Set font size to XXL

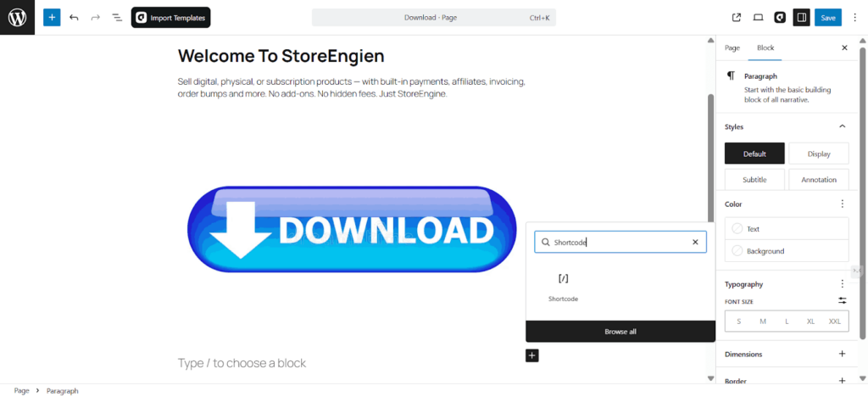click(x=835, y=322)
